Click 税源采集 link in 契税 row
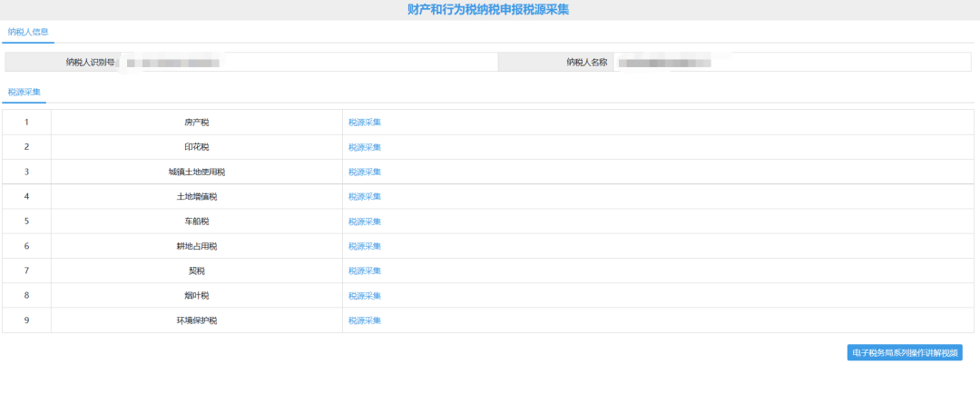 point(364,271)
